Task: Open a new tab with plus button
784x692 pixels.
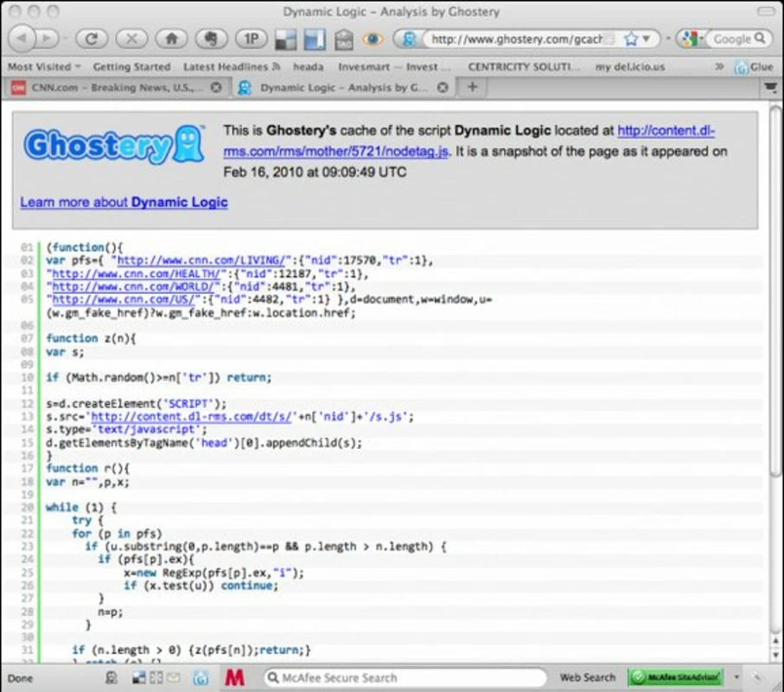Action: pyautogui.click(x=472, y=87)
